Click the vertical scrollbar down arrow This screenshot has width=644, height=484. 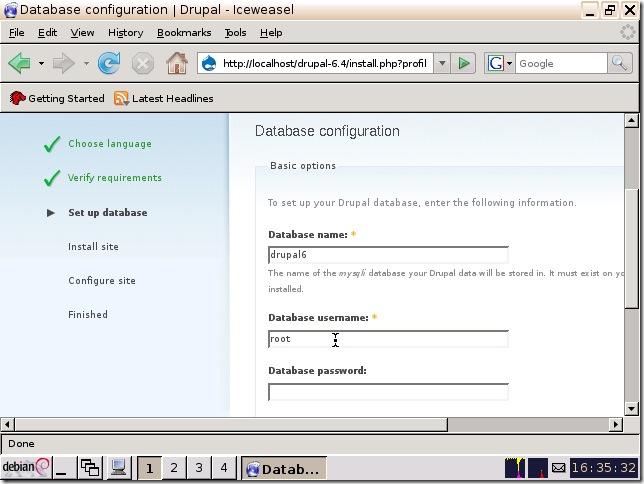pyautogui.click(x=631, y=408)
